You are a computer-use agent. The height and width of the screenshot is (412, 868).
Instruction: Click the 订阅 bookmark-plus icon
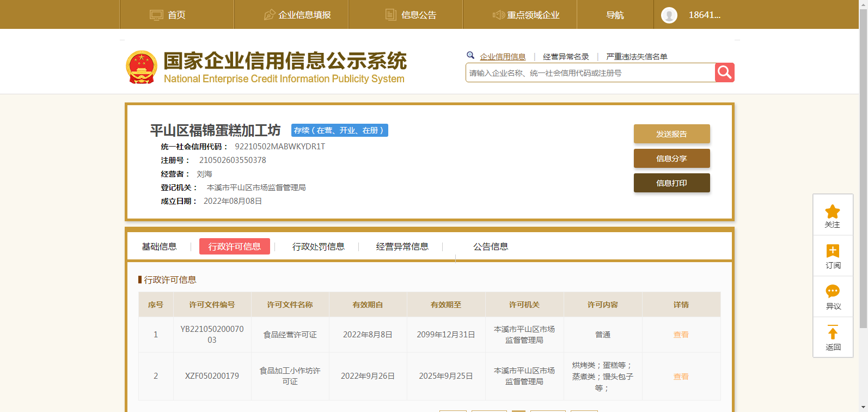pos(833,251)
